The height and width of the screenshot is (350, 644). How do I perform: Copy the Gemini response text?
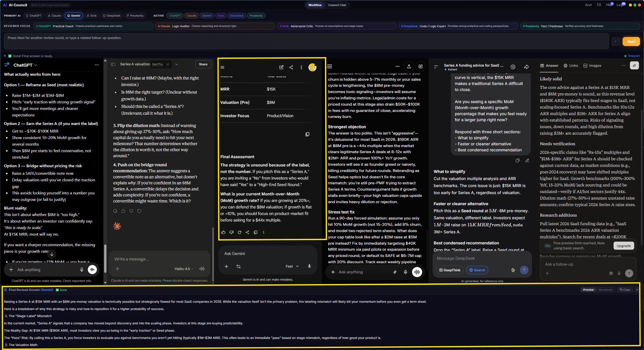(256, 232)
